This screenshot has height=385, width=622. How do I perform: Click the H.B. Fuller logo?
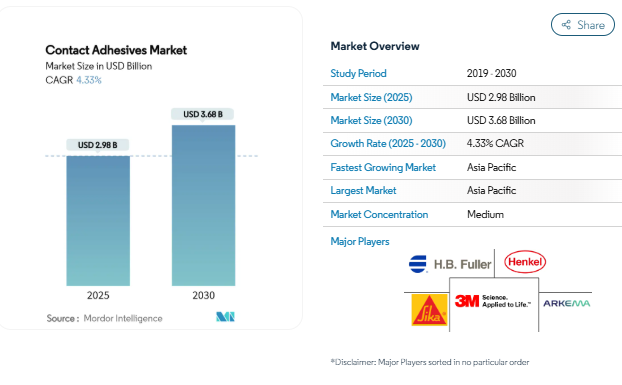coord(450,264)
